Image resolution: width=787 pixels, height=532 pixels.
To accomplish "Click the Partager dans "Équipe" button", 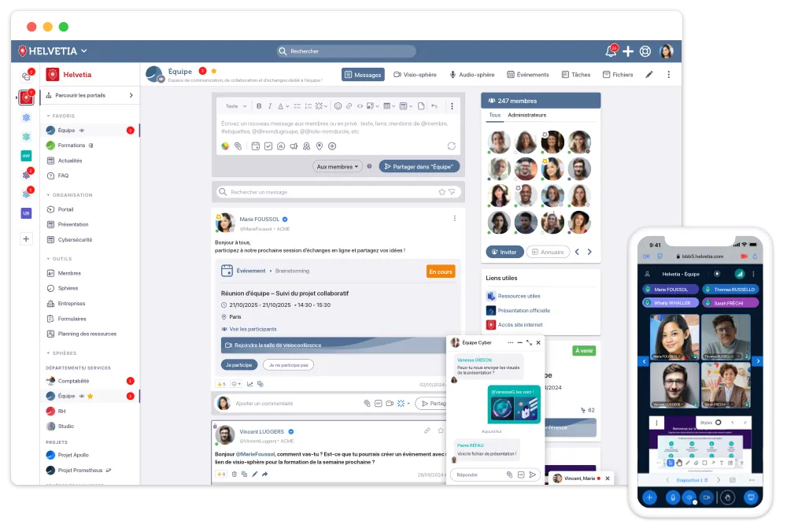I will [419, 167].
